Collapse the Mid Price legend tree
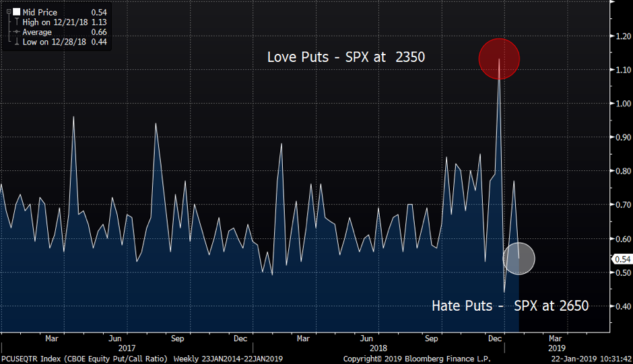633x364 pixels. 9,12
